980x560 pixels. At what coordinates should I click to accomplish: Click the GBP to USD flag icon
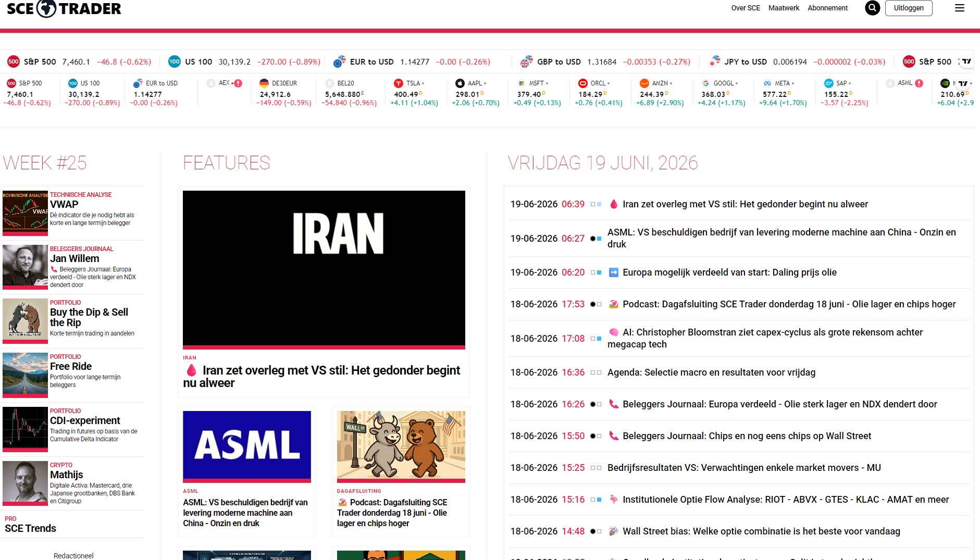click(x=527, y=61)
